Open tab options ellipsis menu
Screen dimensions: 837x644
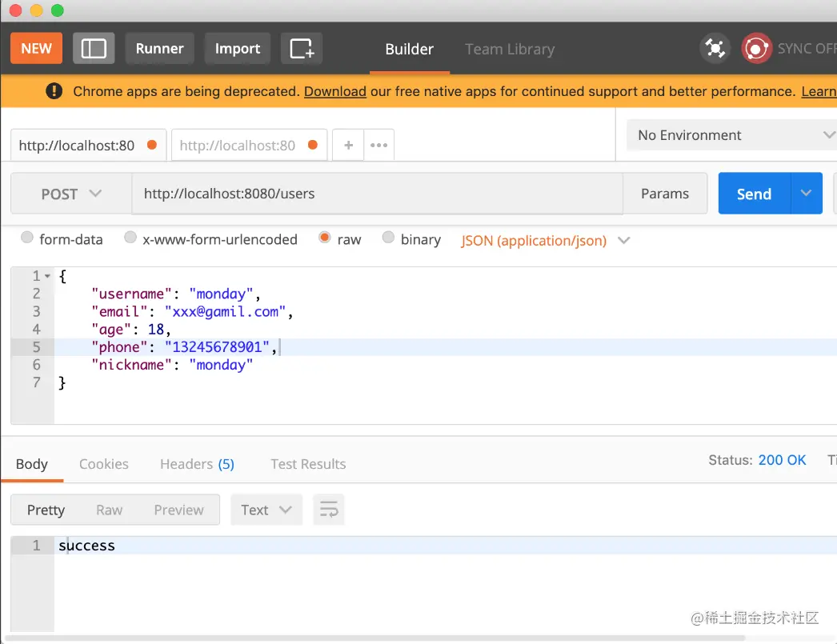pos(379,145)
